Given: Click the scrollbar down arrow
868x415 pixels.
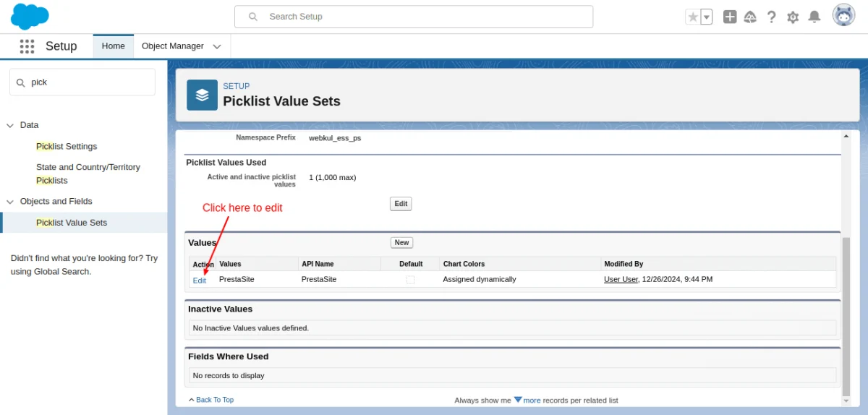Looking at the screenshot, I should 846,400.
